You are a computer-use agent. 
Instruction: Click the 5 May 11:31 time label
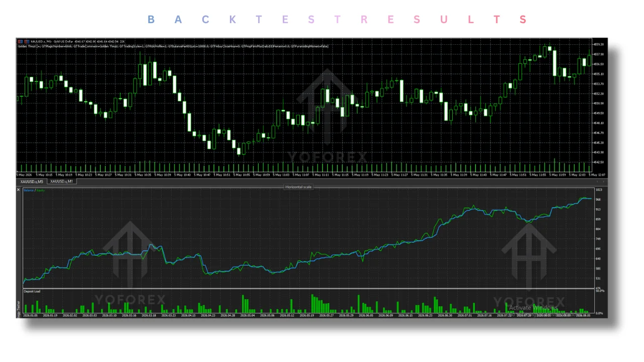tap(420, 175)
